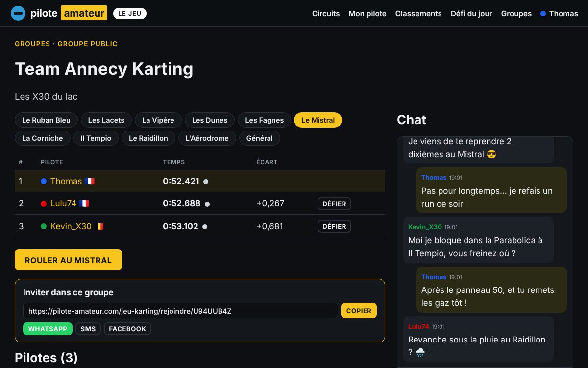Click the green dot beside Kevin_X30 in the ranking
The height and width of the screenshot is (368, 588).
[44, 226]
